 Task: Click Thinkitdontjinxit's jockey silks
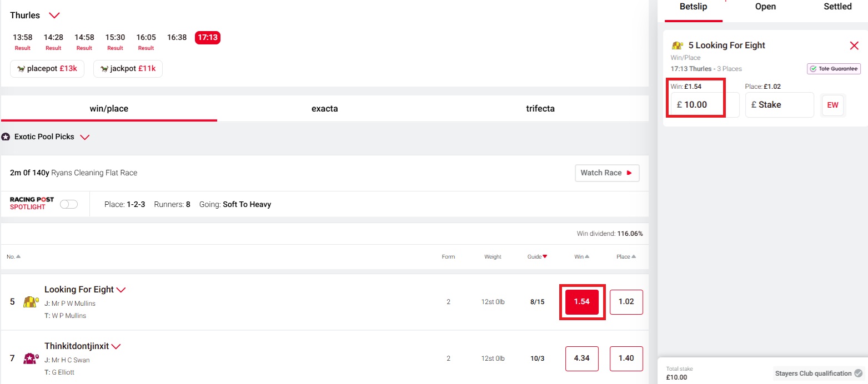[x=29, y=358]
